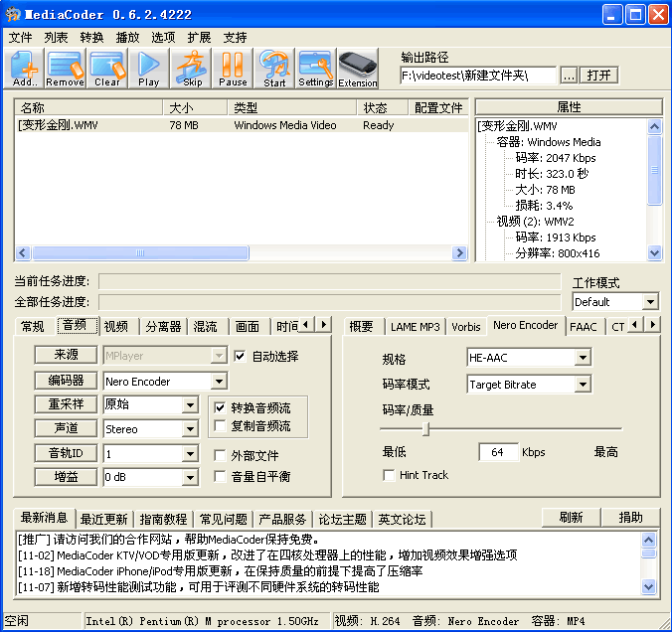Screen dimensions: 672x632
Task: Start transcoding with the Start icon
Action: tap(274, 69)
